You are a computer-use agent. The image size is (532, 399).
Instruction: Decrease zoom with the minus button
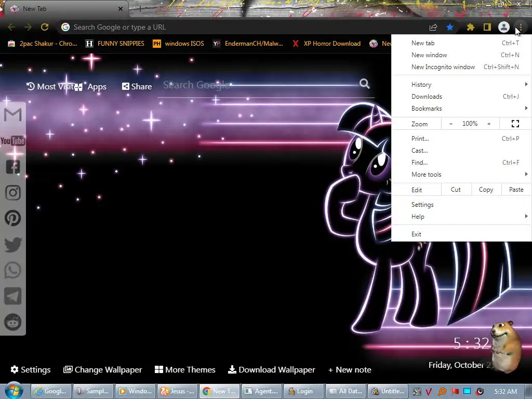(x=451, y=124)
